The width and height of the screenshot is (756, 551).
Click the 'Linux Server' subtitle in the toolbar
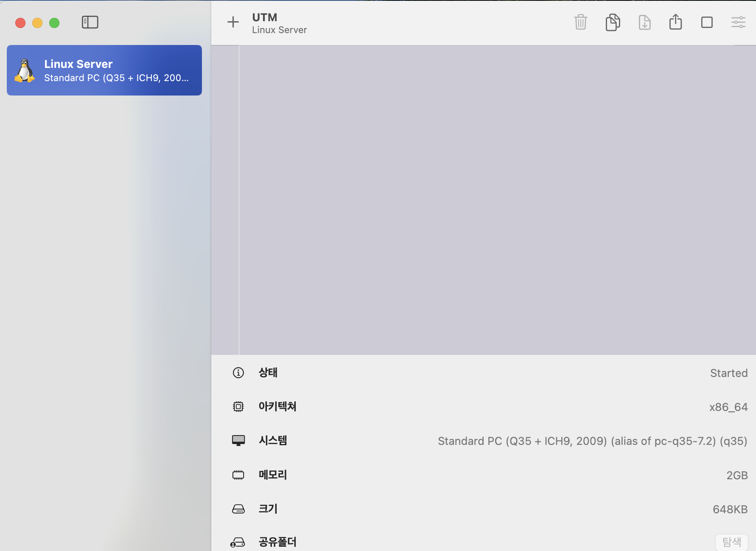[x=280, y=30]
